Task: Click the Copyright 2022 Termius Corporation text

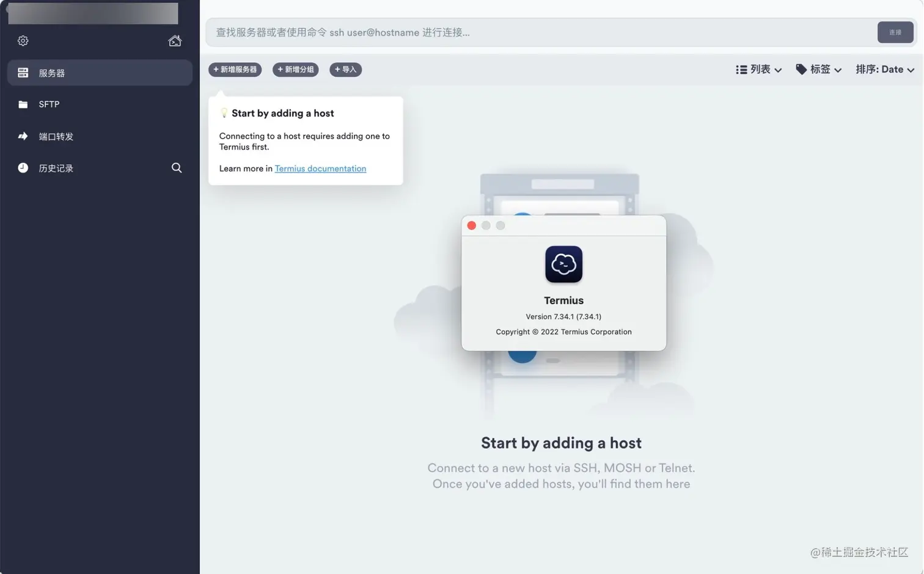Action: [x=563, y=332]
